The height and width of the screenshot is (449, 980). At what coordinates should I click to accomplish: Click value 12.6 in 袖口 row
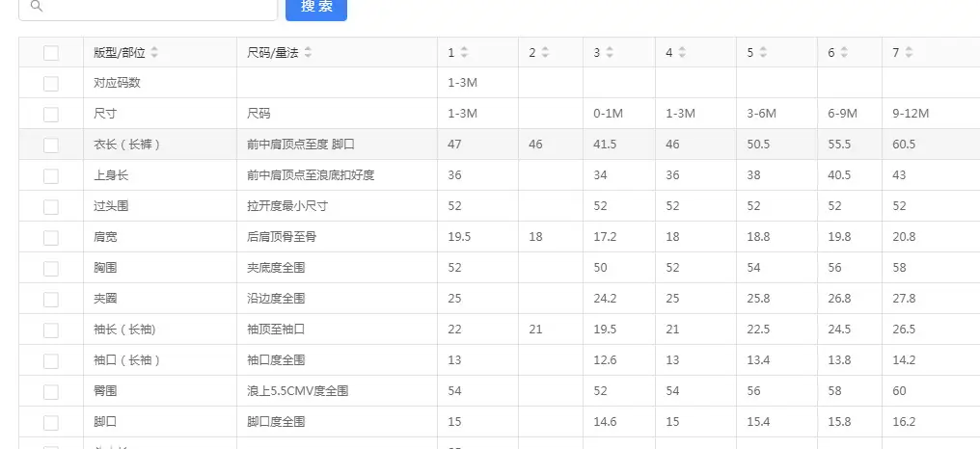click(x=605, y=360)
